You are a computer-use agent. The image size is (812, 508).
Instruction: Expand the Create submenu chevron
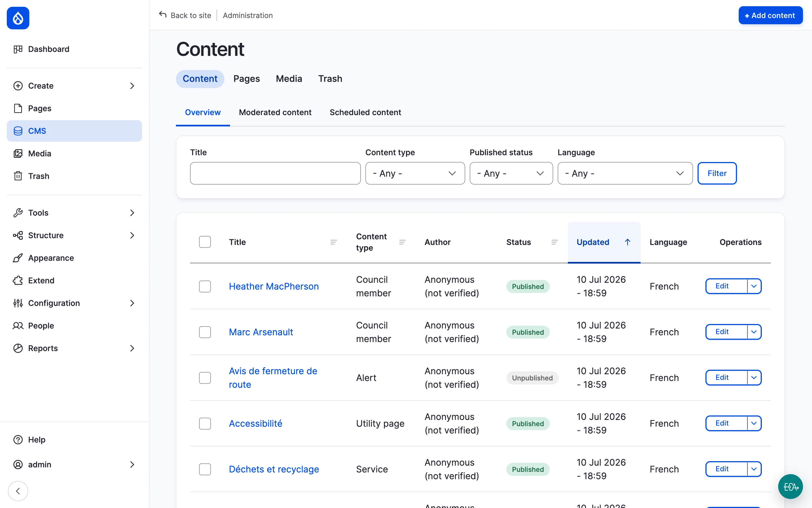(132, 86)
